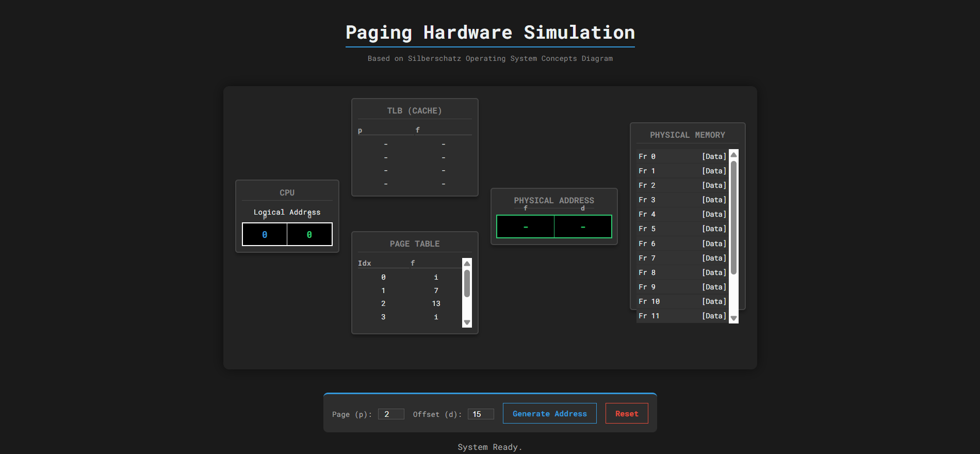Image resolution: width=980 pixels, height=454 pixels.
Task: Select the CPU logical address page cell
Action: pos(265,235)
